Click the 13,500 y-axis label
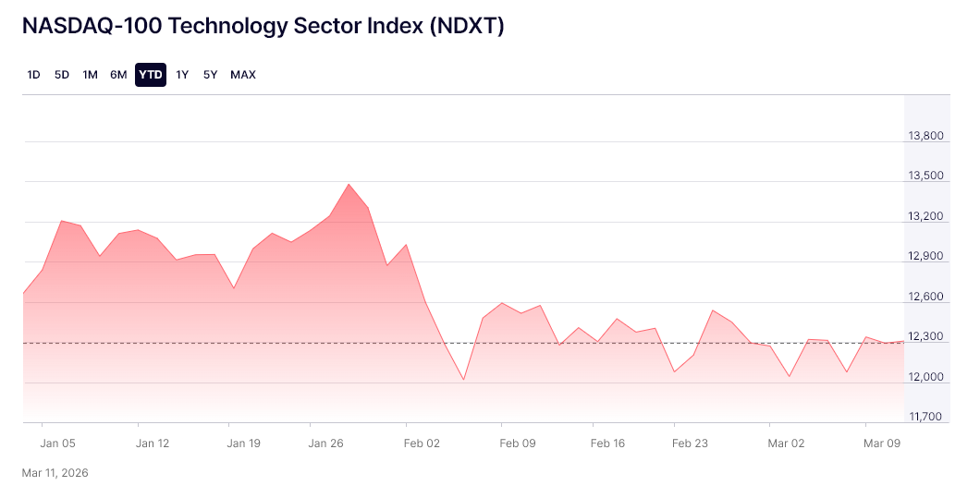 pos(925,176)
